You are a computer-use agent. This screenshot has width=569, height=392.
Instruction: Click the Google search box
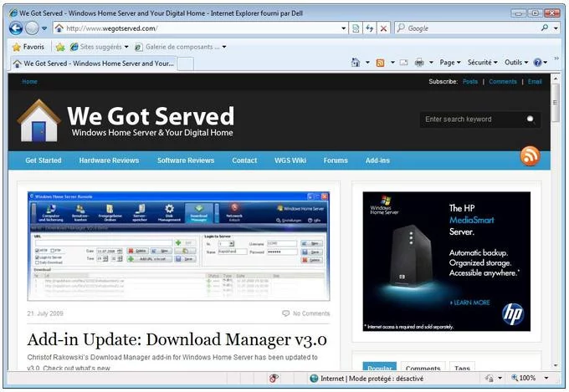(466, 28)
